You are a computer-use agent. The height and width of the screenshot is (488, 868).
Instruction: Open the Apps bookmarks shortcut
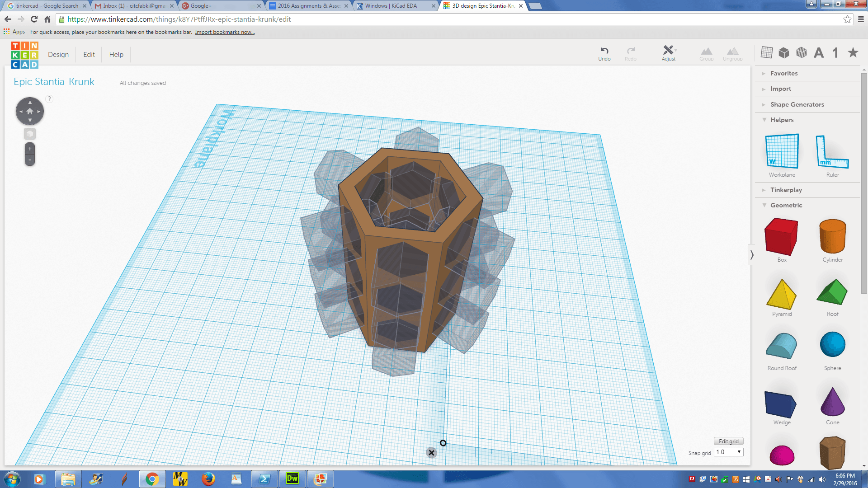click(x=14, y=32)
